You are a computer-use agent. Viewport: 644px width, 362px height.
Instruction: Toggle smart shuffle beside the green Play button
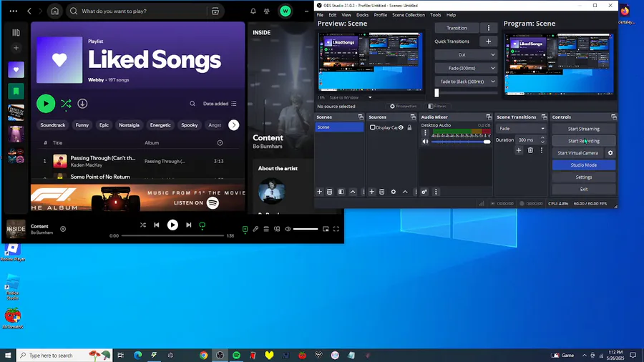tap(66, 104)
